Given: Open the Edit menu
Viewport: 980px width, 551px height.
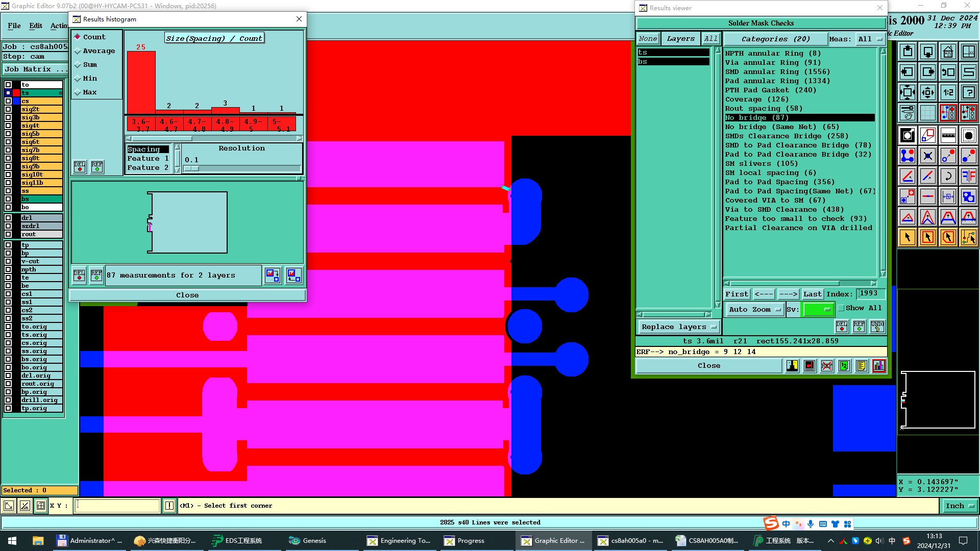Looking at the screenshot, I should [36, 26].
